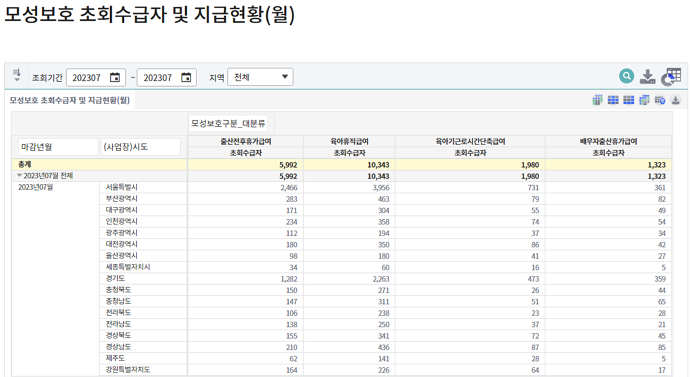This screenshot has height=377, width=690.
Task: Click the 서울특별시 value 2,466
Action: [x=289, y=187]
